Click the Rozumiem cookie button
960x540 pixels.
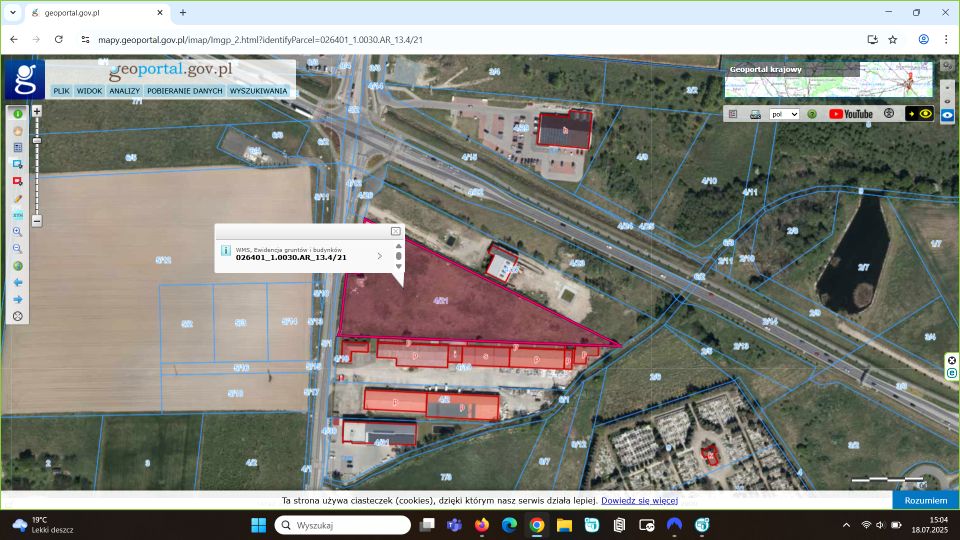925,500
